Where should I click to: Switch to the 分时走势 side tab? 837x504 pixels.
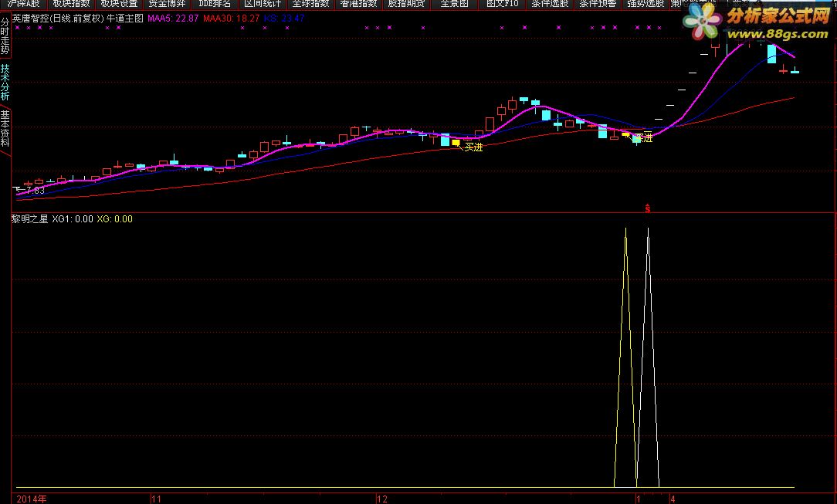5,36
